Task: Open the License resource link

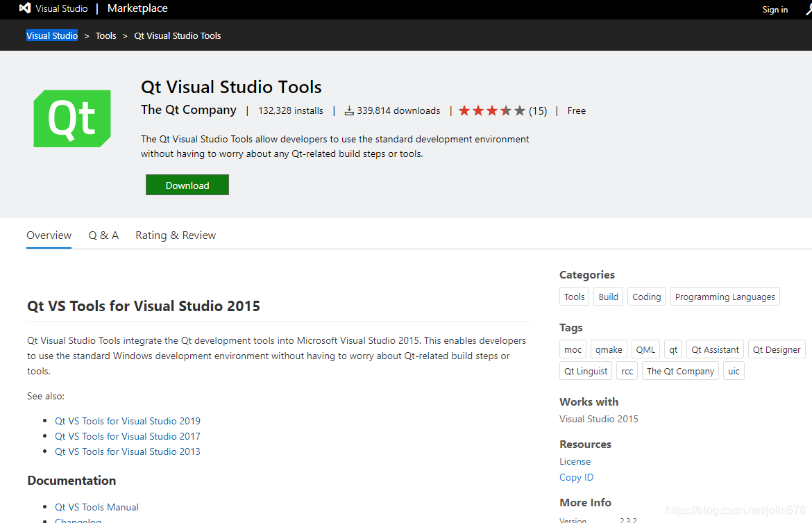Action: (x=575, y=461)
